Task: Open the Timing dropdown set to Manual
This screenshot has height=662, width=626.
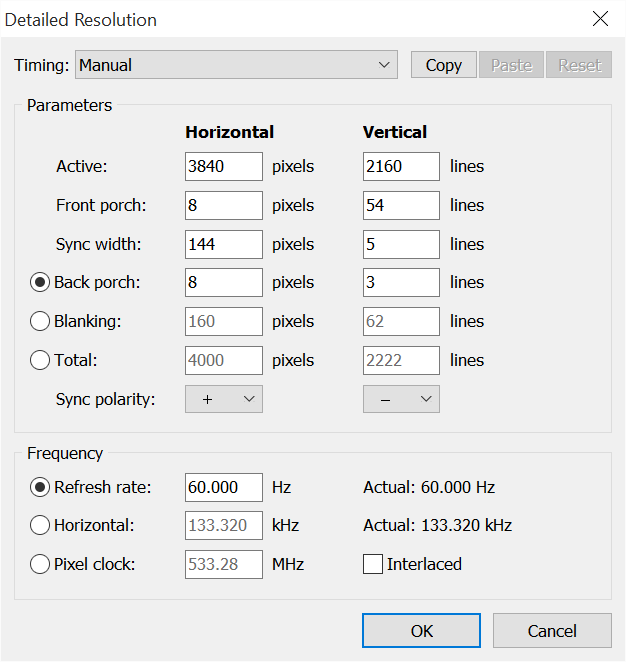Action: coord(236,65)
